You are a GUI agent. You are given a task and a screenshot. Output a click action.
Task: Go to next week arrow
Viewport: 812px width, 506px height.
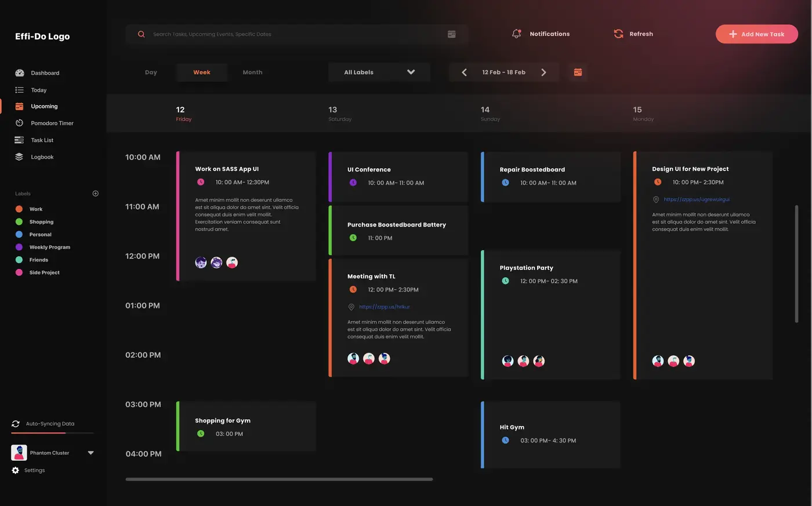543,72
